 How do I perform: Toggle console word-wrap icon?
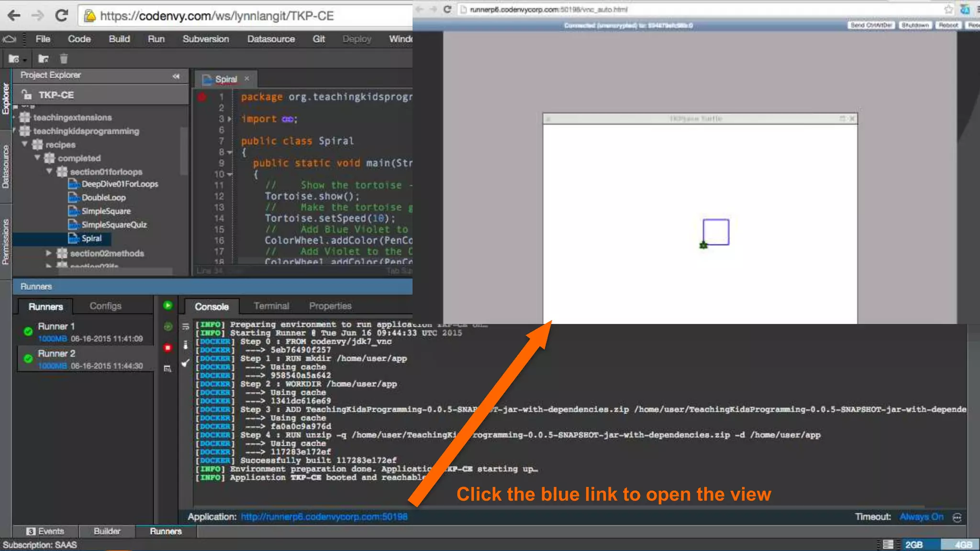(186, 327)
